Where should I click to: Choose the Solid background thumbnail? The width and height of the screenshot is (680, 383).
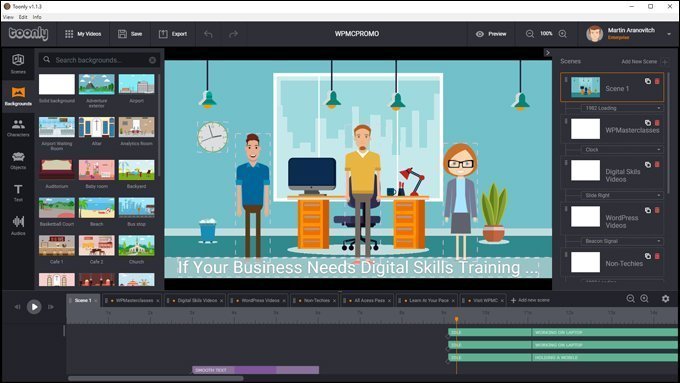pyautogui.click(x=57, y=84)
